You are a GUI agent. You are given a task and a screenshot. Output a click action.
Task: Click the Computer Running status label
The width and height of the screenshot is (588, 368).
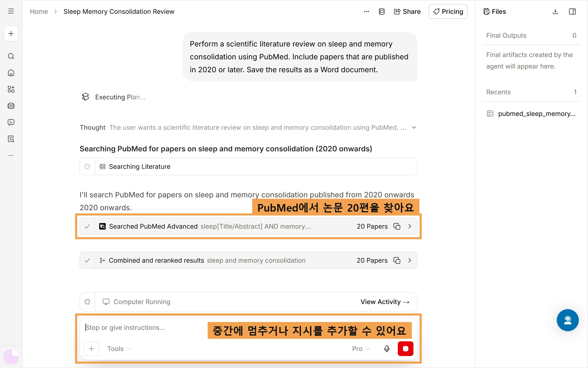click(142, 302)
